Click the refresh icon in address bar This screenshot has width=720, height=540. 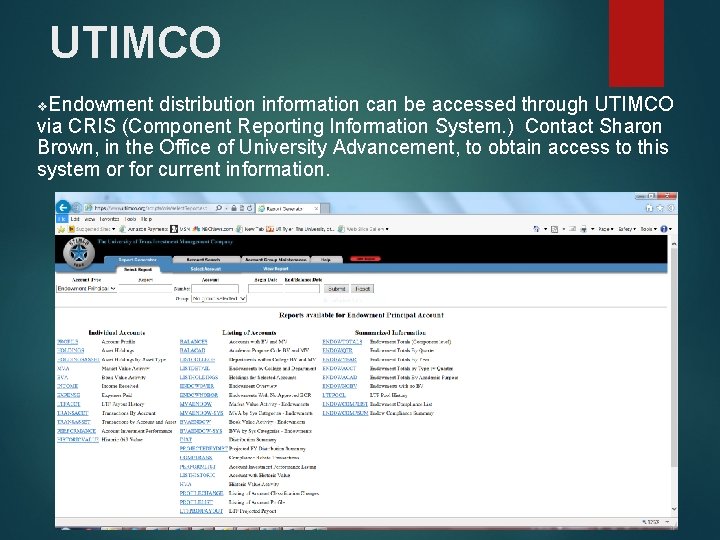249,208
